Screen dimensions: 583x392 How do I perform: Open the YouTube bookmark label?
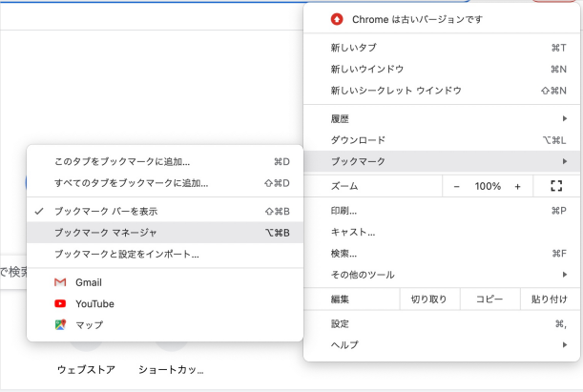94,303
